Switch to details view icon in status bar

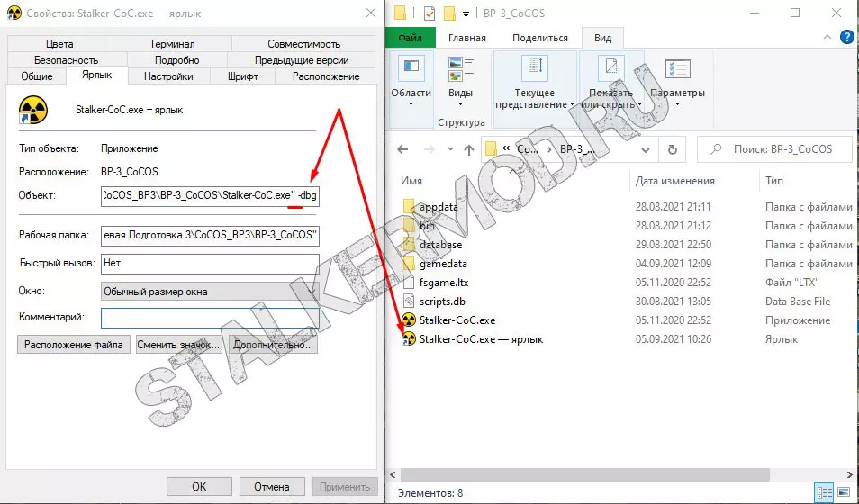tap(824, 492)
